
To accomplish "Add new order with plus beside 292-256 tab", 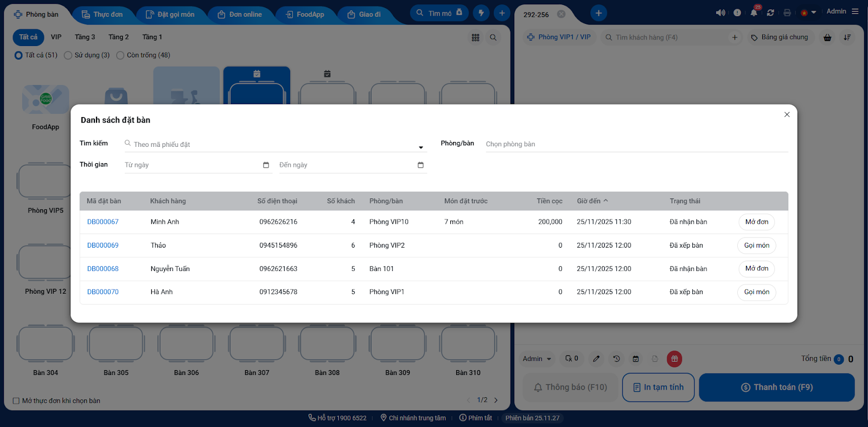I will tap(598, 13).
